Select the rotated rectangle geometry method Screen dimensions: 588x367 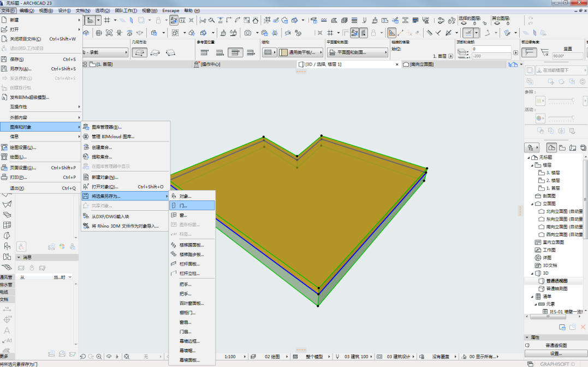[171, 52]
